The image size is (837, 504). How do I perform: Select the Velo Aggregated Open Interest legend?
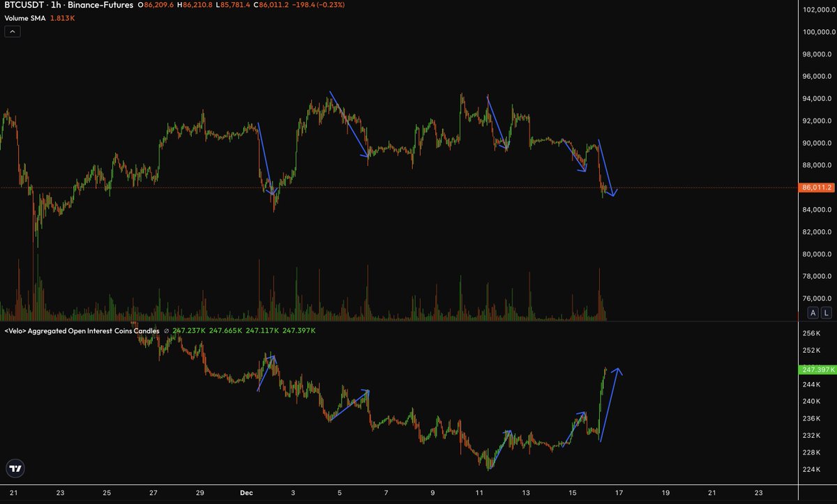click(82, 330)
